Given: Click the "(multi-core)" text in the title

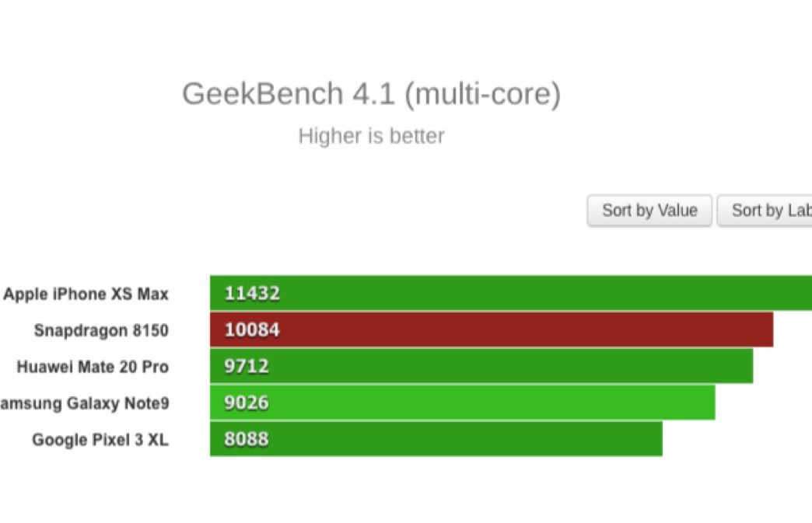Looking at the screenshot, I should [x=483, y=94].
